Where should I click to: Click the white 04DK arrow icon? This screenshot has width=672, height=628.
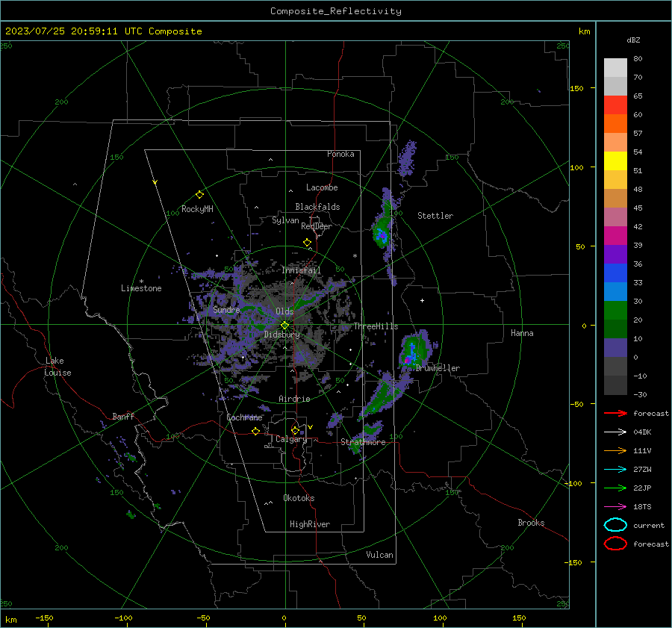click(615, 432)
